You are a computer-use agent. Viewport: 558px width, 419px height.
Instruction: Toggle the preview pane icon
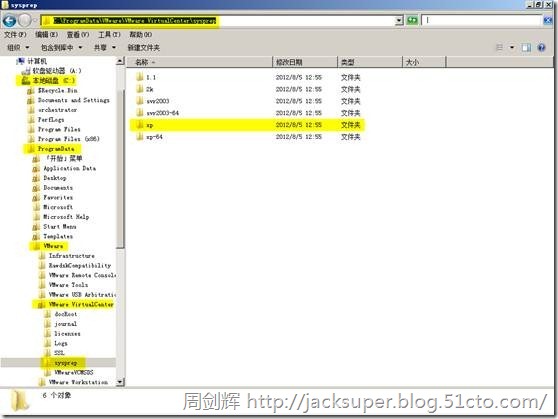tap(526, 47)
